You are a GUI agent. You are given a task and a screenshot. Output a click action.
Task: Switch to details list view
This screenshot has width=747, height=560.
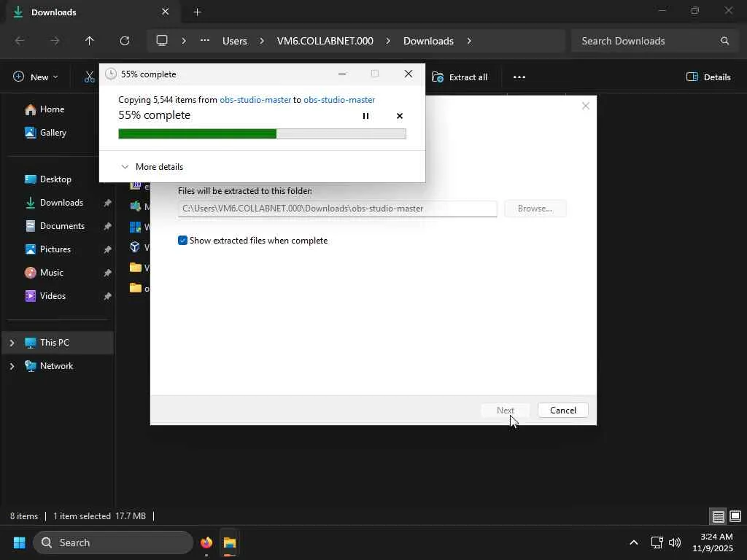click(718, 516)
